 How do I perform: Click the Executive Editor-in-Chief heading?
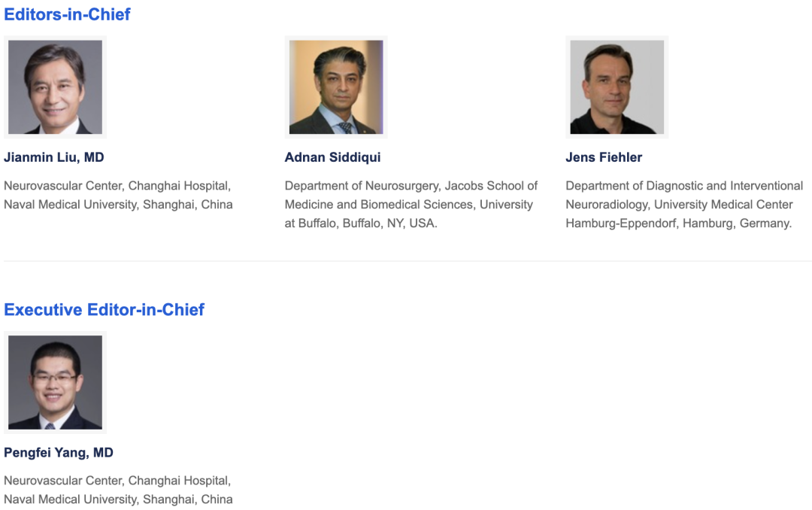click(x=104, y=309)
